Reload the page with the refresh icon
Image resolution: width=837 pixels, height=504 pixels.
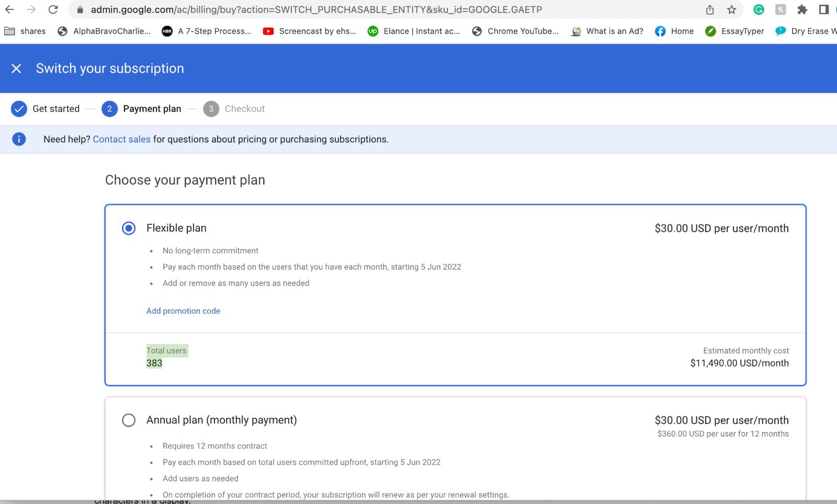point(53,9)
